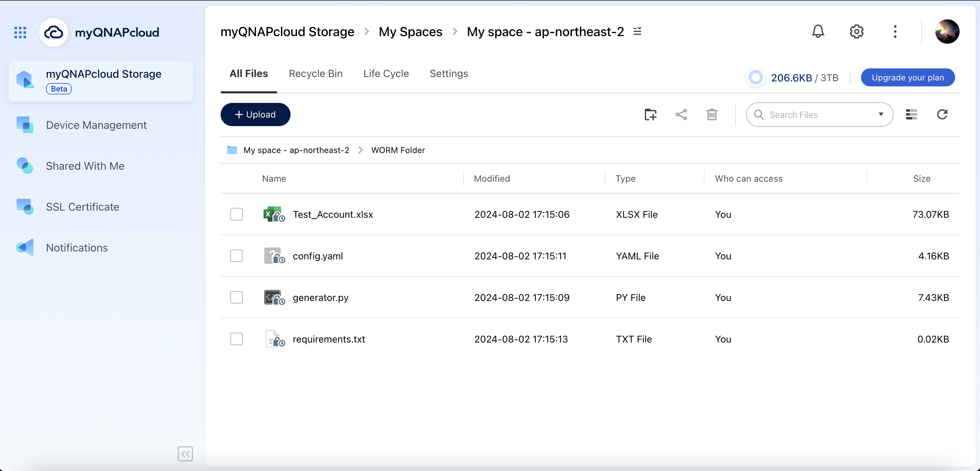980x471 pixels.
Task: Go to My Spaces breadcrumb
Action: tap(411, 32)
